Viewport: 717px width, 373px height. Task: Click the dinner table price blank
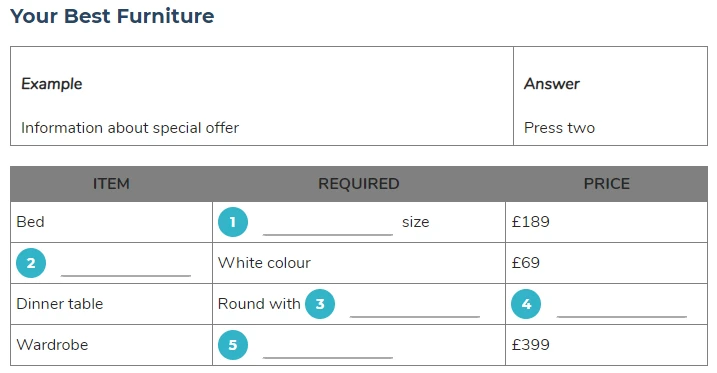click(x=622, y=308)
